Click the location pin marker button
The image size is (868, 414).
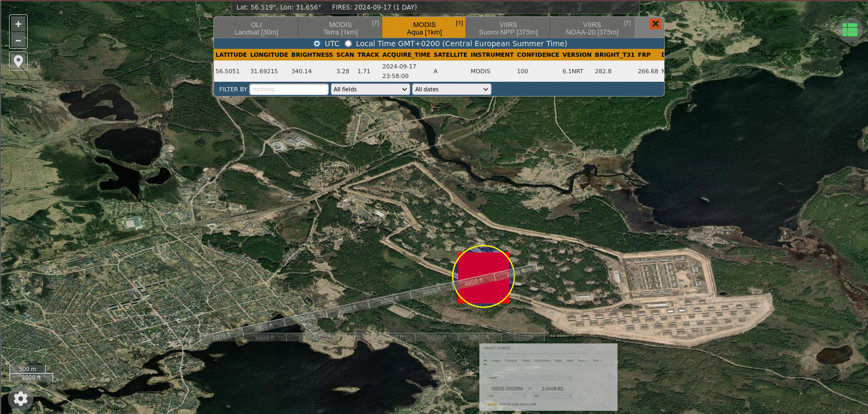(18, 62)
